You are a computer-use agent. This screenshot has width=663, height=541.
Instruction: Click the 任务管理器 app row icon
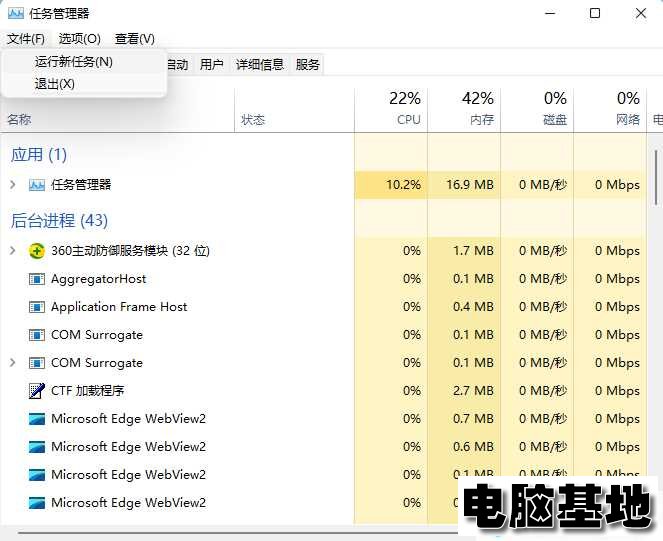[37, 185]
